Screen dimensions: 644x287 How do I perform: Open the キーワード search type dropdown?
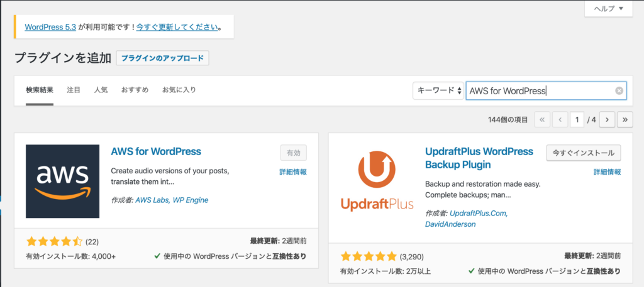(438, 90)
